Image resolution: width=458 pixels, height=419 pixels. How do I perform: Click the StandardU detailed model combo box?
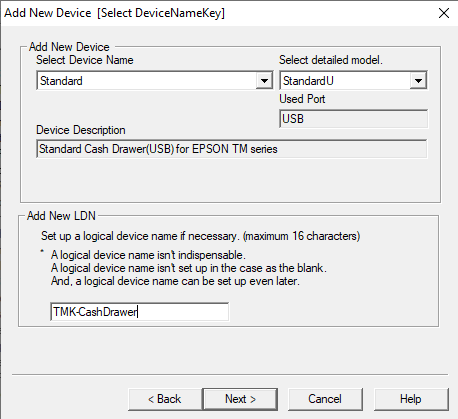point(353,81)
